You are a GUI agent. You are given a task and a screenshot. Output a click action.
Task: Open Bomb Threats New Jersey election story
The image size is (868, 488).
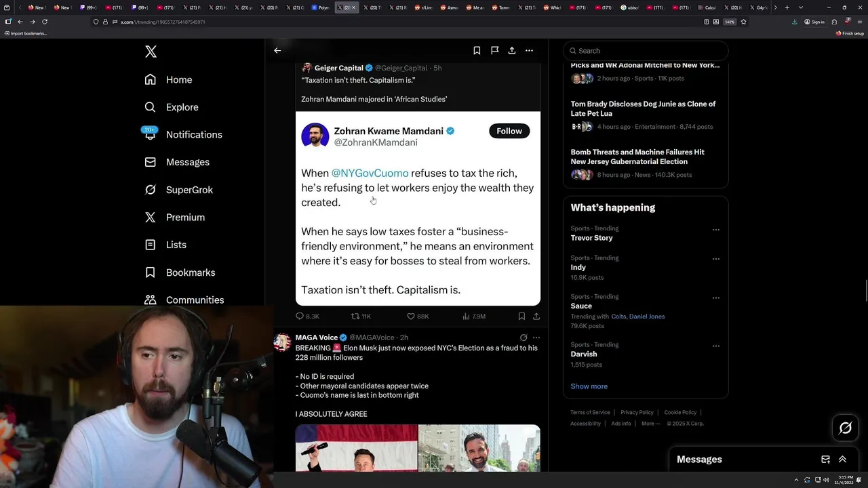tap(637, 157)
